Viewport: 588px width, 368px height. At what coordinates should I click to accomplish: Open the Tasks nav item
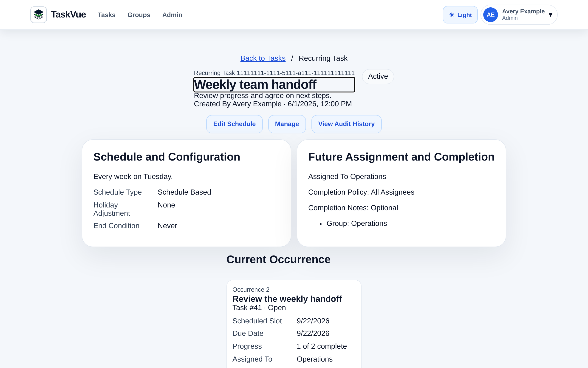coord(106,15)
